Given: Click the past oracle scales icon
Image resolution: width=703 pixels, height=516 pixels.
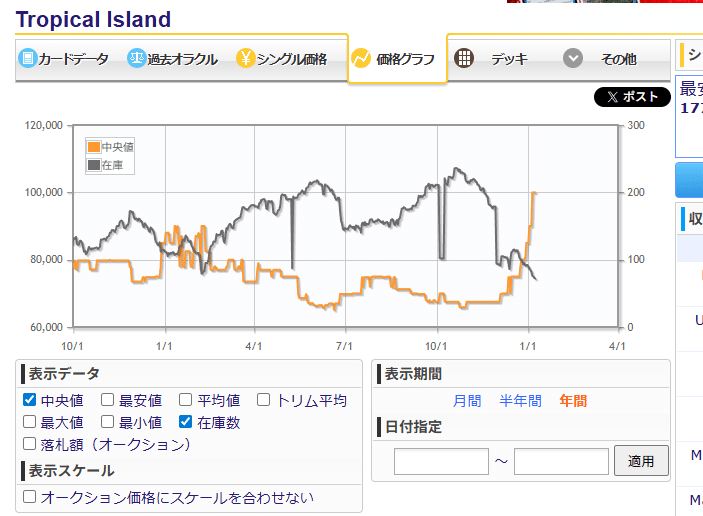Looking at the screenshot, I should click(x=137, y=58).
